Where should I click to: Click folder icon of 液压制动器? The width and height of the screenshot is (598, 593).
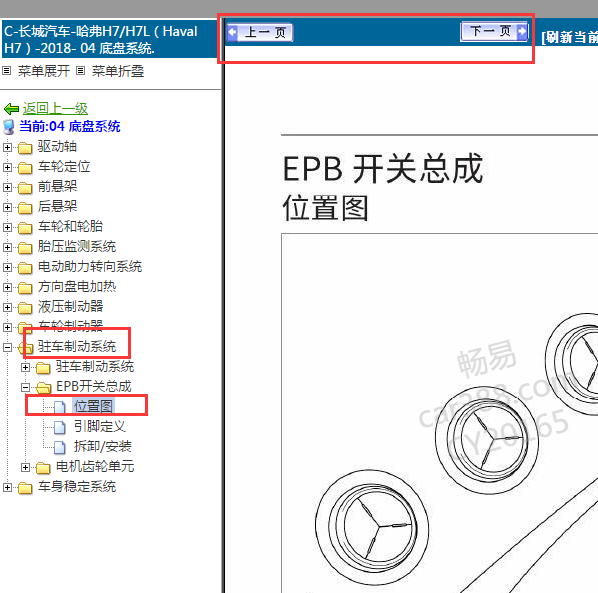[x=25, y=308]
